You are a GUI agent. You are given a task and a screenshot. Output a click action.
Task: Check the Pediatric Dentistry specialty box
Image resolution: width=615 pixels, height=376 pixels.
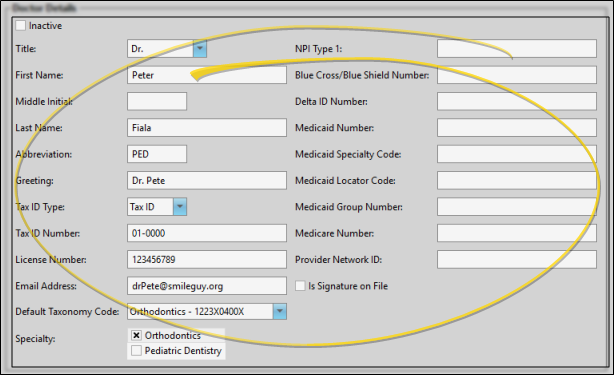[136, 351]
